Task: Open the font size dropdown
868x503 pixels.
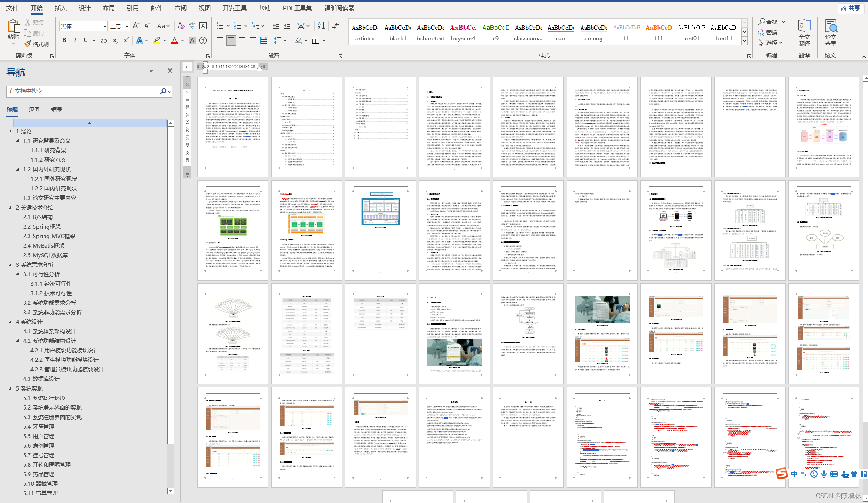Action: (127, 26)
